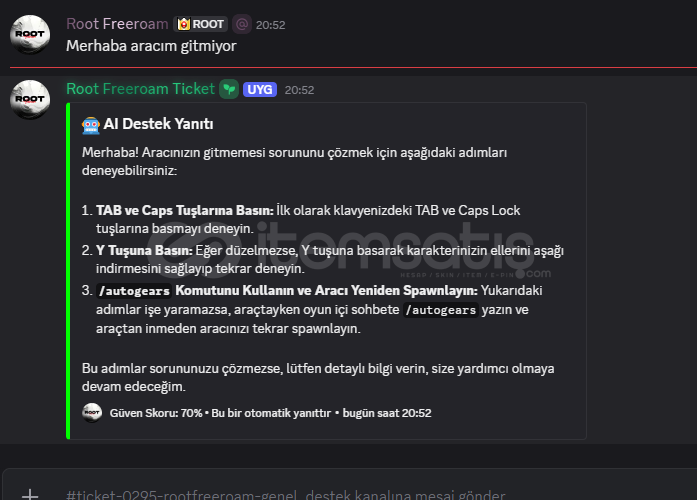The width and height of the screenshot is (697, 500).
Task: Click the /autogears command in step title
Action: (134, 291)
